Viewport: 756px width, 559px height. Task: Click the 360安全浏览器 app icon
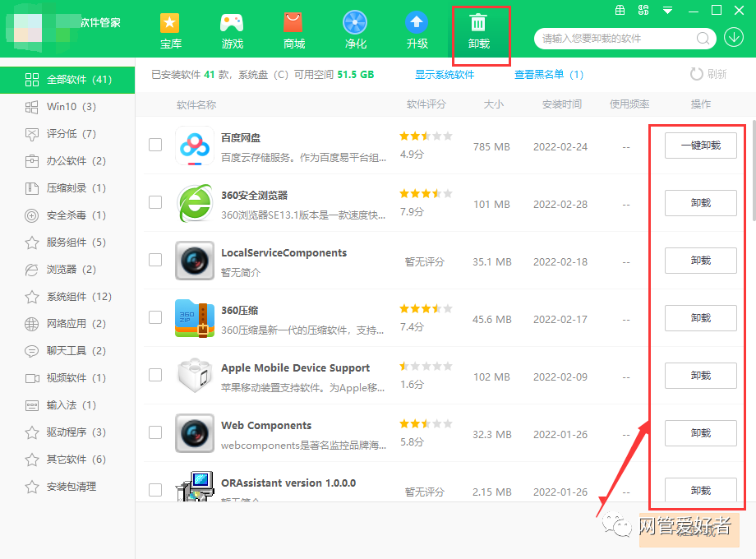[194, 203]
